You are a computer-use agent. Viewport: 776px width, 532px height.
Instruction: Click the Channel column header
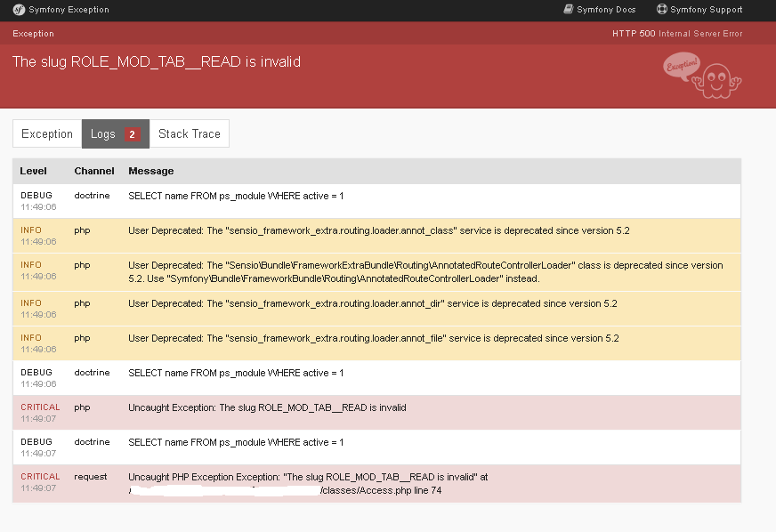tap(94, 171)
